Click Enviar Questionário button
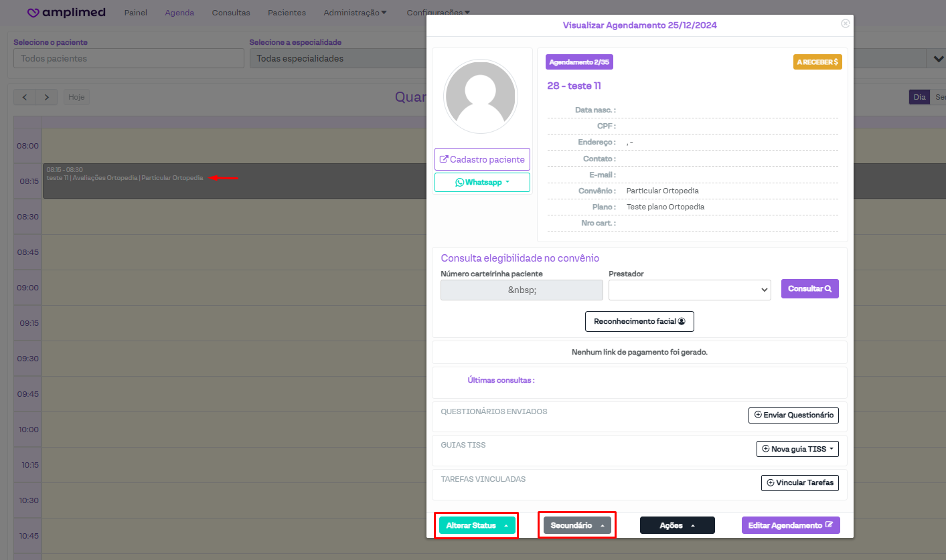946x560 pixels. tap(793, 415)
